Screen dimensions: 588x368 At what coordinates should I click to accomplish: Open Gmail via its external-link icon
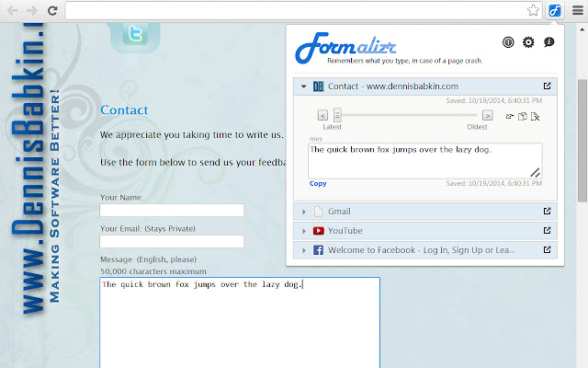click(x=548, y=211)
